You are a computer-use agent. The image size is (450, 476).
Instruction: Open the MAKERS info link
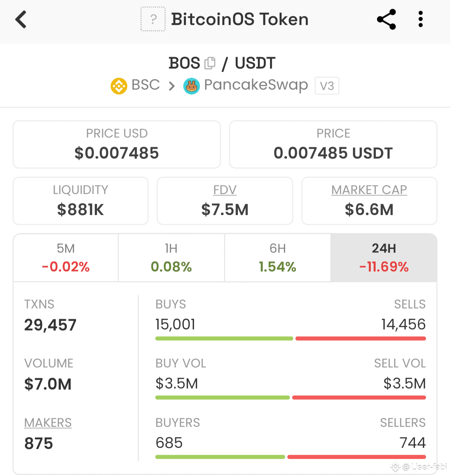[x=48, y=422]
